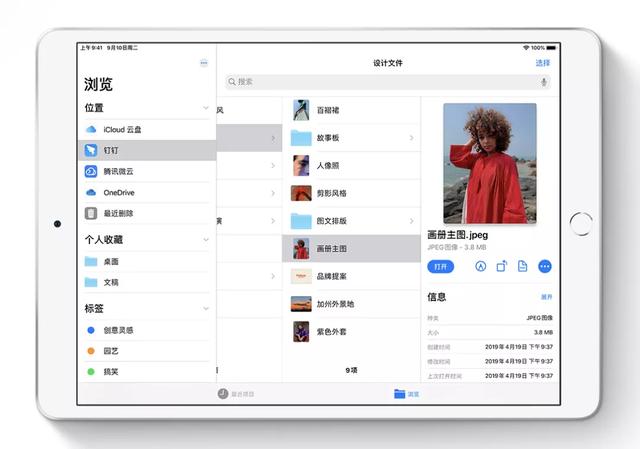
Task: Click the battery indicator in status bar
Action: (x=551, y=48)
